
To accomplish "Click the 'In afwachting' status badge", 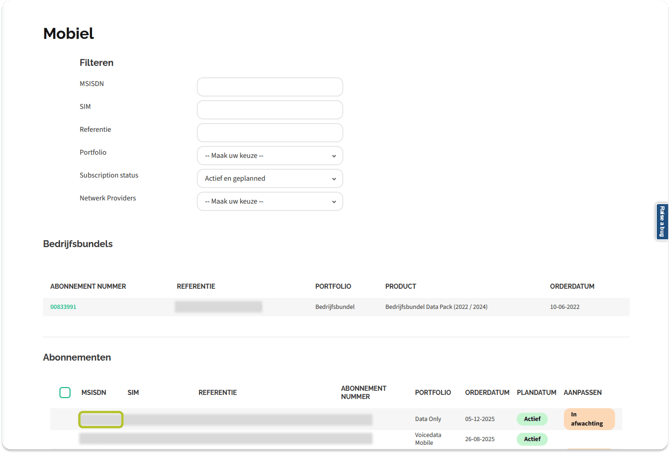I will tap(588, 419).
